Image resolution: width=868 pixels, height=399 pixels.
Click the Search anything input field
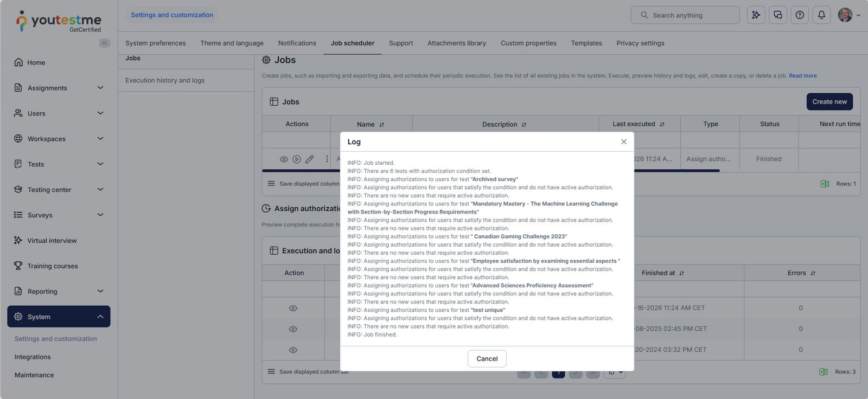pos(685,15)
